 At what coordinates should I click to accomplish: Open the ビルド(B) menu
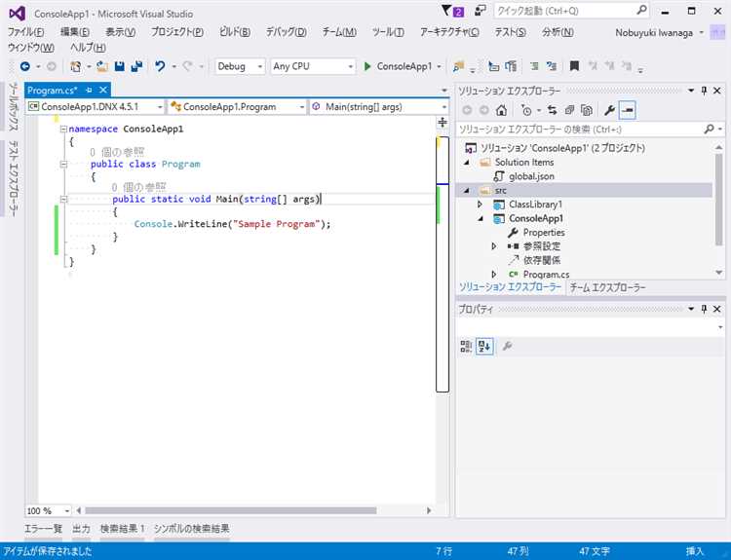click(x=235, y=32)
